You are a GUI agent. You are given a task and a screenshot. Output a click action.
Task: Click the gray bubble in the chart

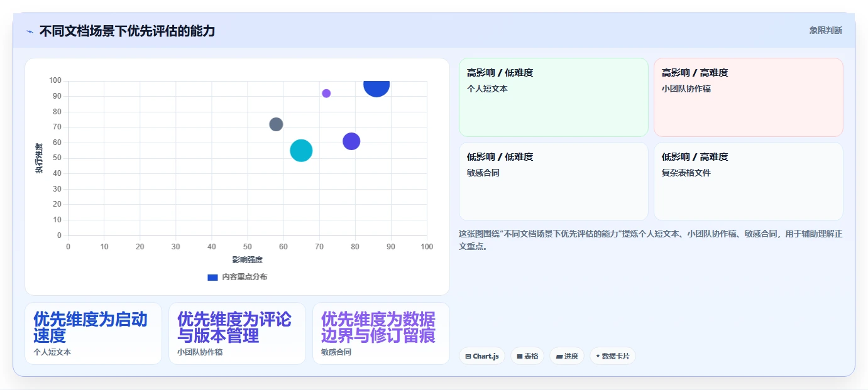276,124
